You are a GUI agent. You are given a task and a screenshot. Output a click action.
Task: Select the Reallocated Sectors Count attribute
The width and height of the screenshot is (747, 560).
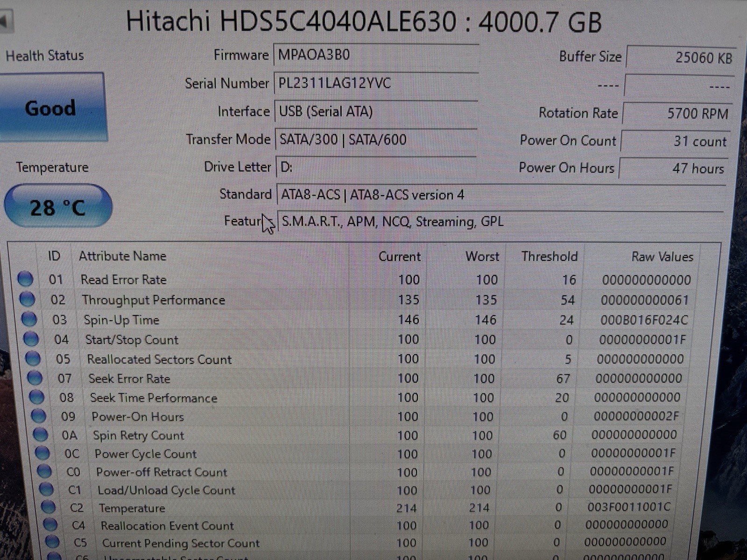pyautogui.click(x=159, y=359)
